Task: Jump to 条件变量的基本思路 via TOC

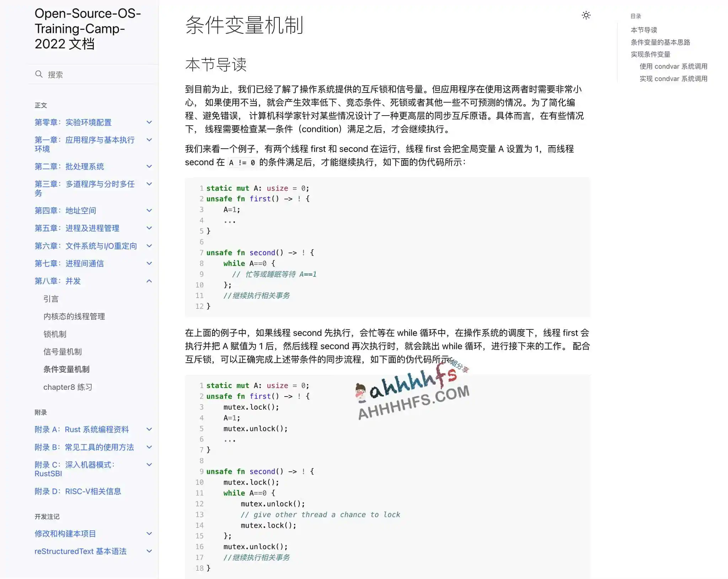Action: 660,42
